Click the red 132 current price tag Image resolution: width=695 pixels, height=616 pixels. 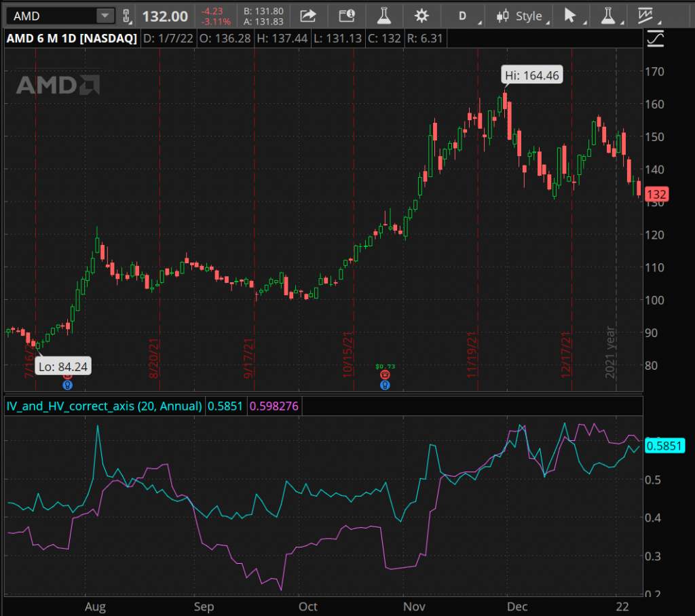(656, 194)
